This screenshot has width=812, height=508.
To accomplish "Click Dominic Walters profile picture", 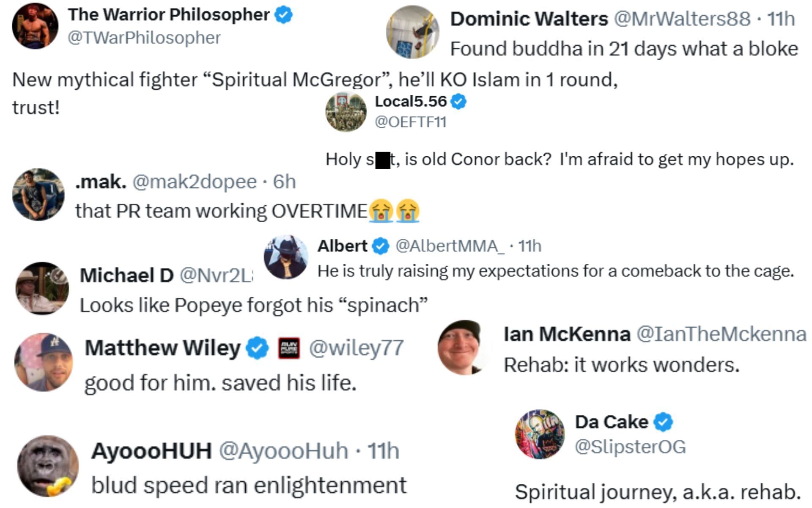I will pos(412,32).
